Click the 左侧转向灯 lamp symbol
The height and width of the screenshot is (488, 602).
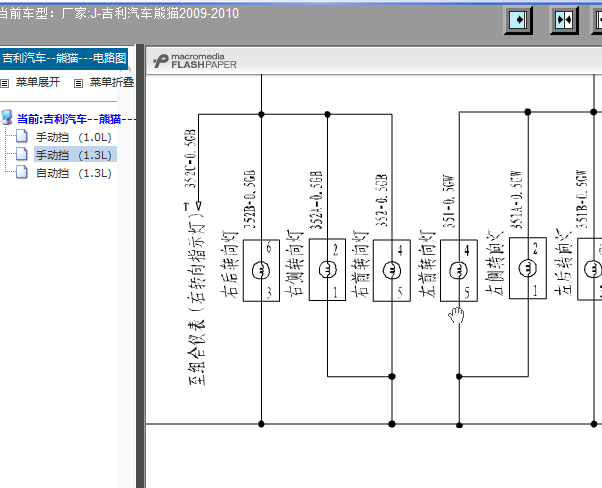coord(528,268)
